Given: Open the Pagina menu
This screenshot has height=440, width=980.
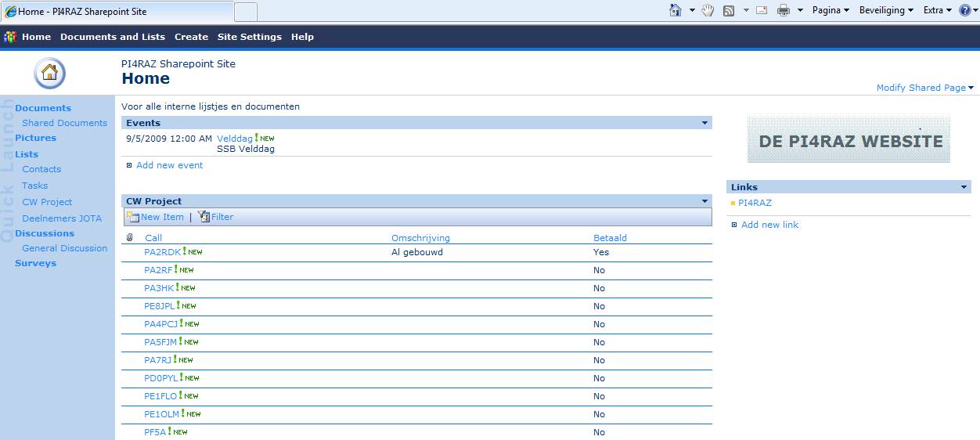Looking at the screenshot, I should point(830,10).
